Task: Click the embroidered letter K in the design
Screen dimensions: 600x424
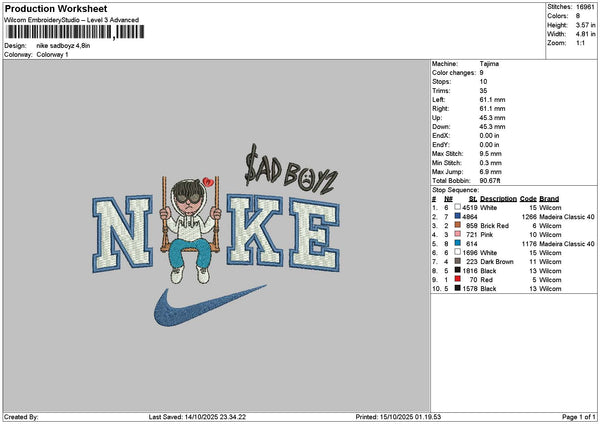Action: tap(255, 230)
